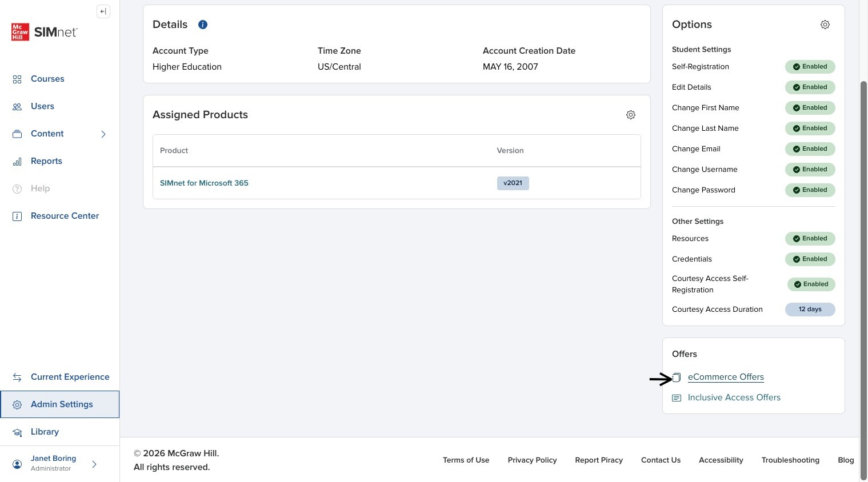Open the SIMnet for Microsoft 365 product link
The image size is (868, 482).
click(204, 183)
